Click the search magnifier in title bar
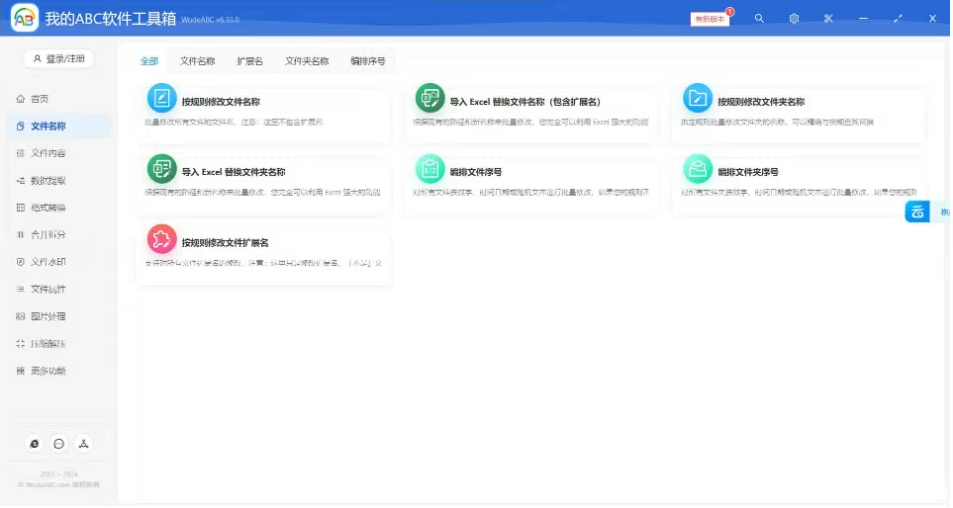Image resolution: width=953 pixels, height=508 pixels. (759, 18)
